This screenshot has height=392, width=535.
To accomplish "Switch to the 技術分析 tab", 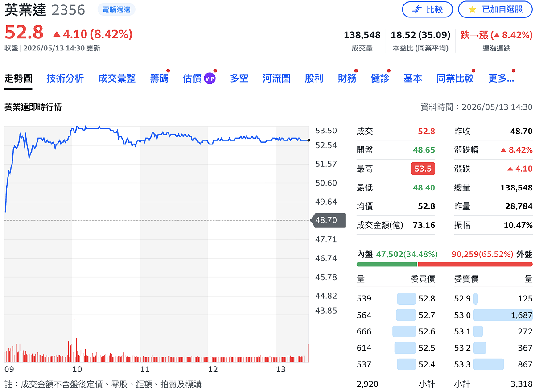I will click(65, 78).
